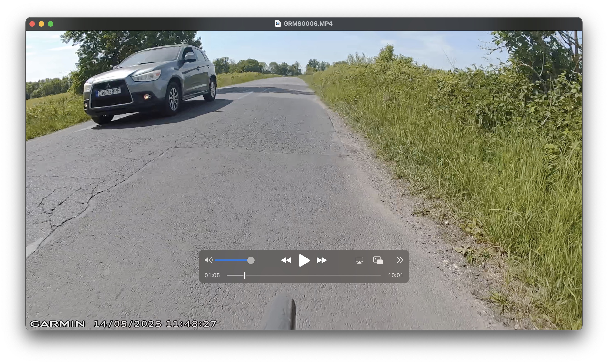608x364 pixels.
Task: Enter full screen with green button
Action: coord(51,24)
